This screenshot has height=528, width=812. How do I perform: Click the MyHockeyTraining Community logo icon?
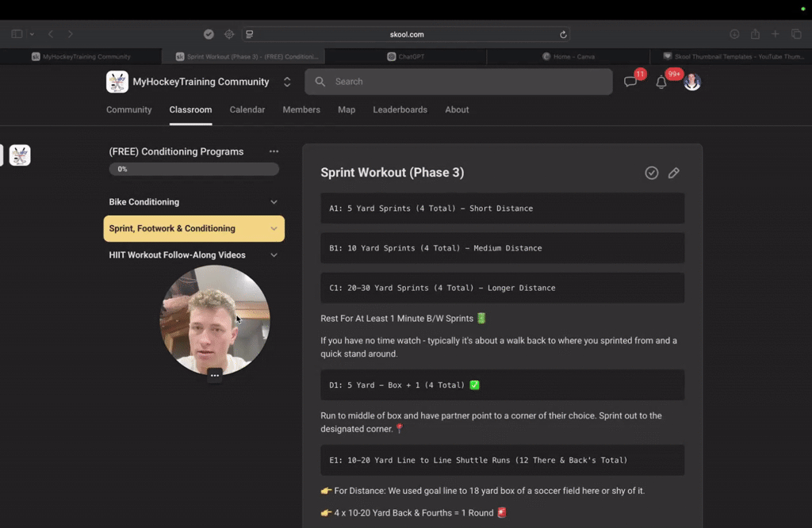click(117, 82)
